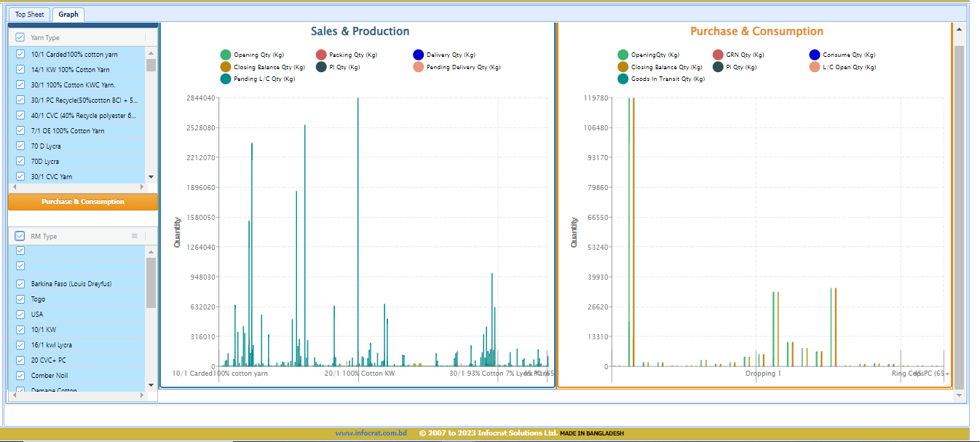Click the Yarn Type list horizontal scroll-right arrow
Screen dimensions: 980x442
143,187
